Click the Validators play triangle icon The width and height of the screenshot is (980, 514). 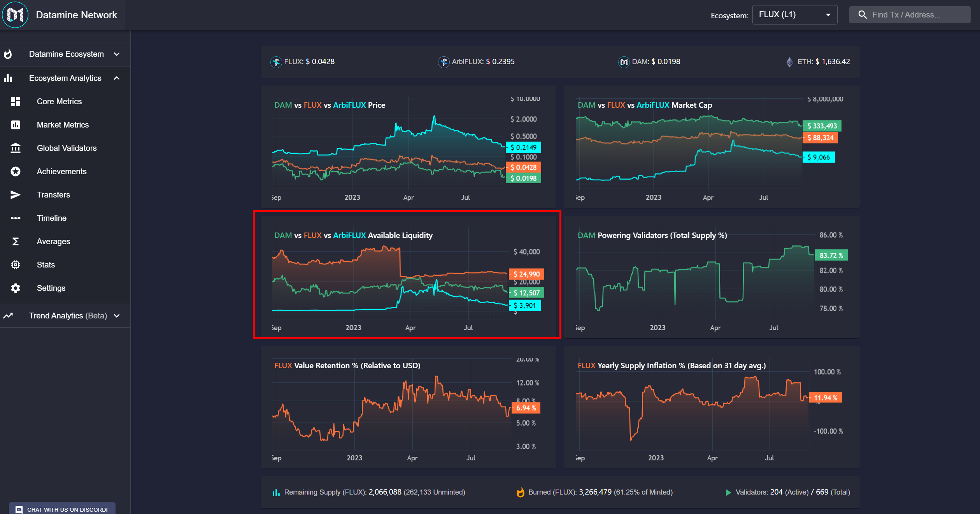tap(728, 493)
